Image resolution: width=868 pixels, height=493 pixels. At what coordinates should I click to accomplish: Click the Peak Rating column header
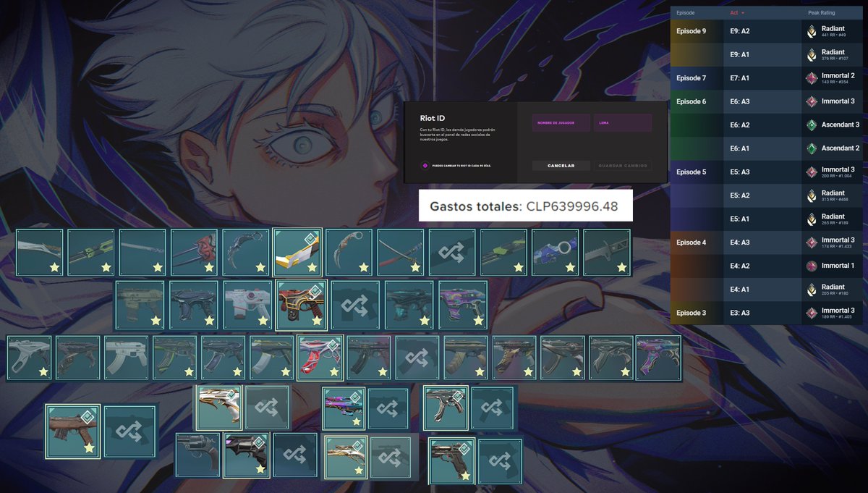tap(823, 13)
